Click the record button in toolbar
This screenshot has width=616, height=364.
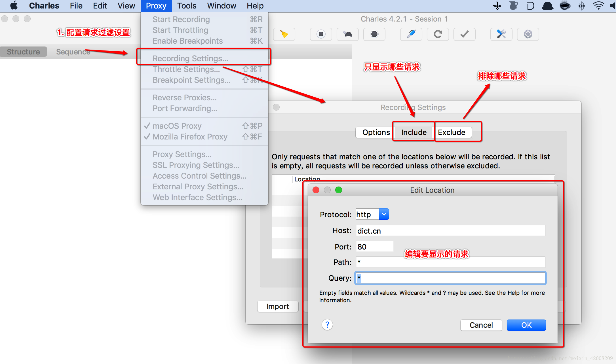pos(321,34)
